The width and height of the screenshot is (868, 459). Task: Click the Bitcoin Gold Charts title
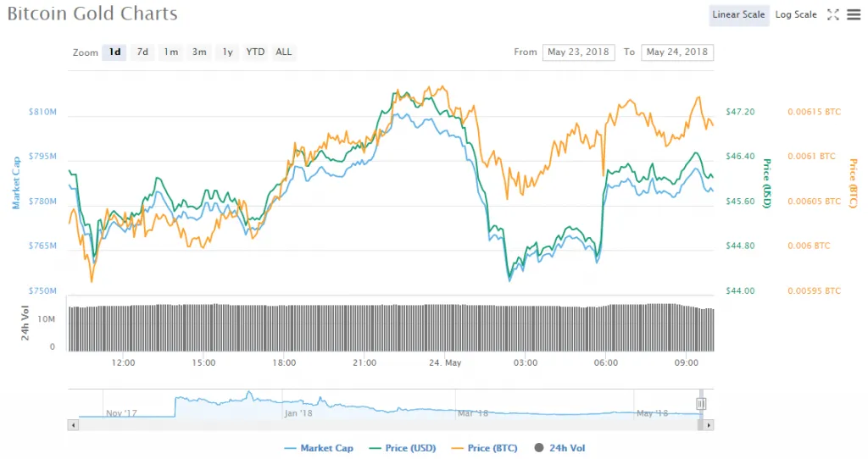tap(92, 14)
